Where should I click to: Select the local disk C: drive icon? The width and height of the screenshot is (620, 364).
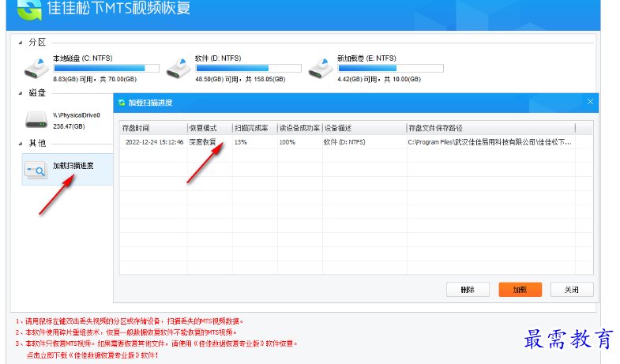pos(36,69)
